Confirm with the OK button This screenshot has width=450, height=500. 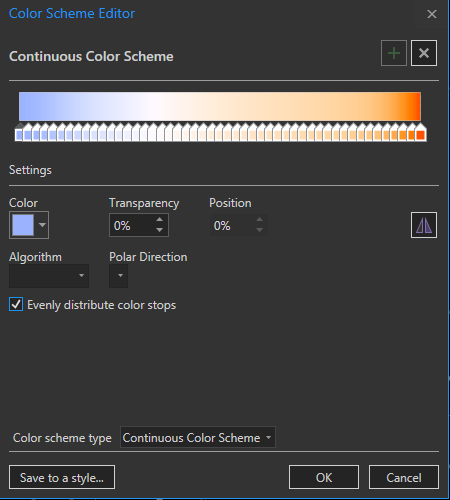[324, 477]
